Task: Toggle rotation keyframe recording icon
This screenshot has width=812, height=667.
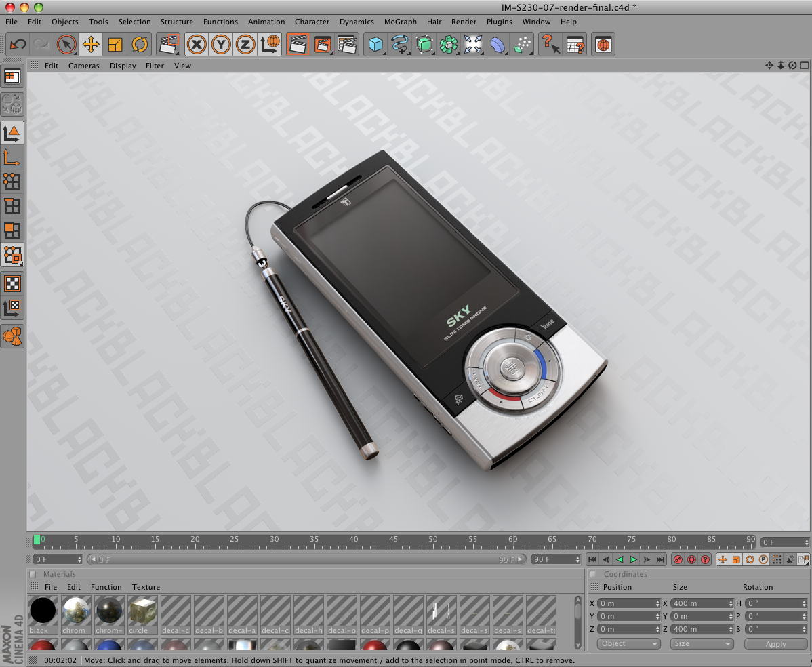Action: [x=750, y=559]
